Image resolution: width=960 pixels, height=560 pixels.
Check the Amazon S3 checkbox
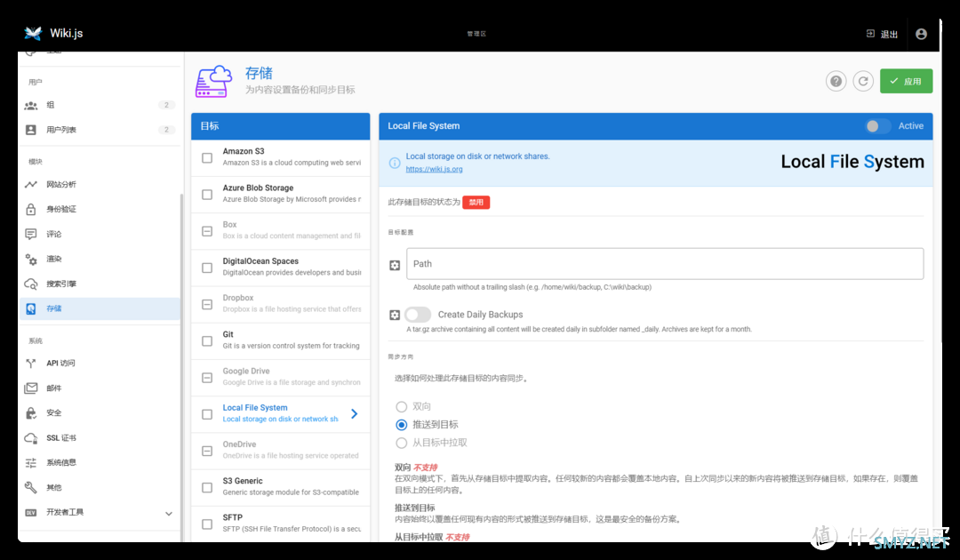point(207,158)
